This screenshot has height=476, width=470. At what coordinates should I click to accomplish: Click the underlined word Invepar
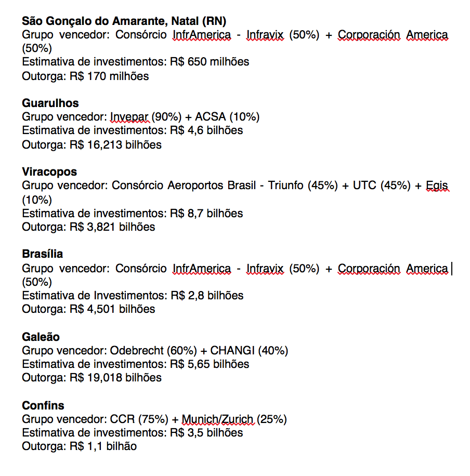point(129,117)
